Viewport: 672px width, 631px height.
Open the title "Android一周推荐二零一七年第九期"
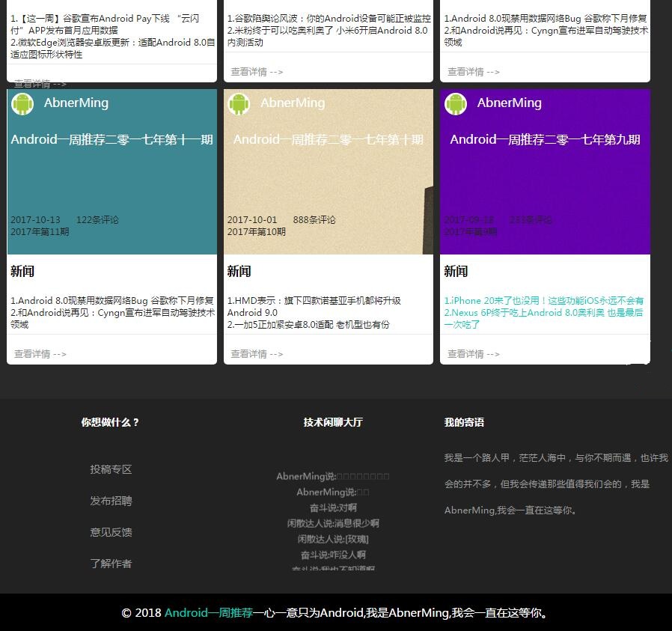(545, 139)
